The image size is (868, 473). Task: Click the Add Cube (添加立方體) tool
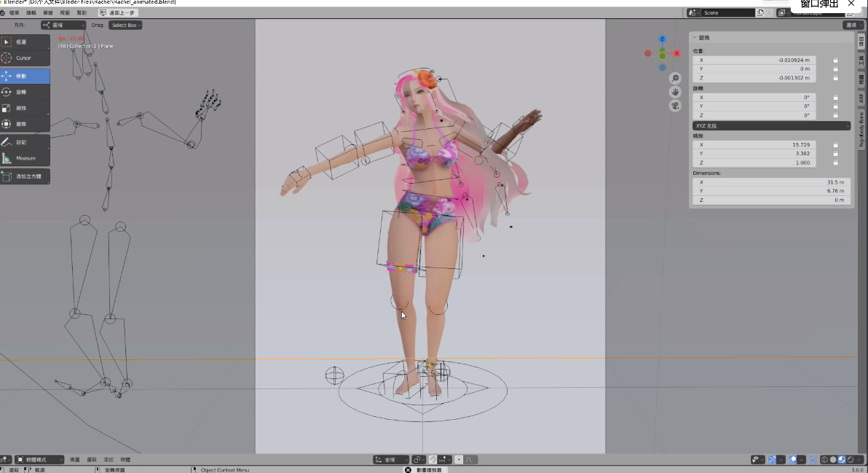25,176
